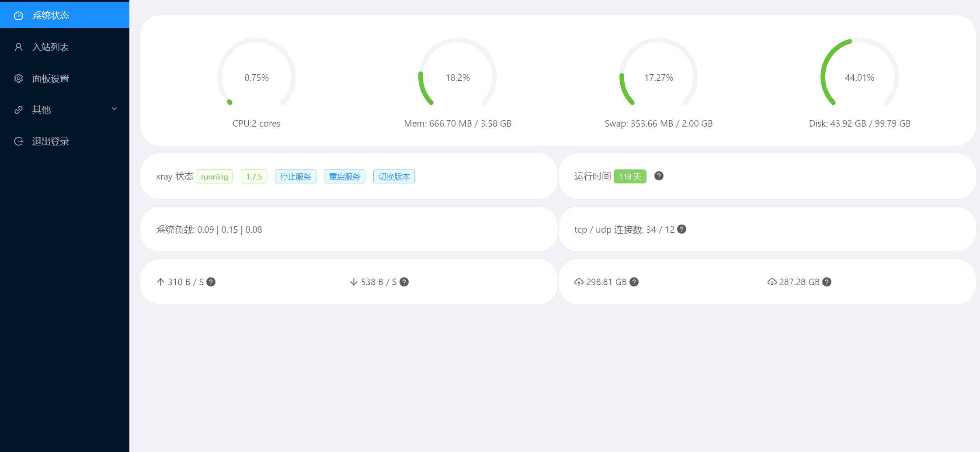Click the person icon beside 入站列表
Screen dimensions: 980x452
(x=18, y=47)
